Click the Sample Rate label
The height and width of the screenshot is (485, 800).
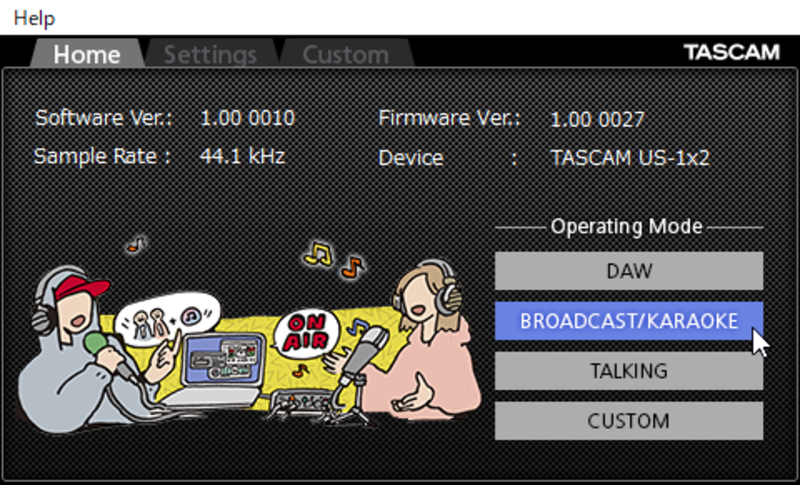(x=102, y=156)
